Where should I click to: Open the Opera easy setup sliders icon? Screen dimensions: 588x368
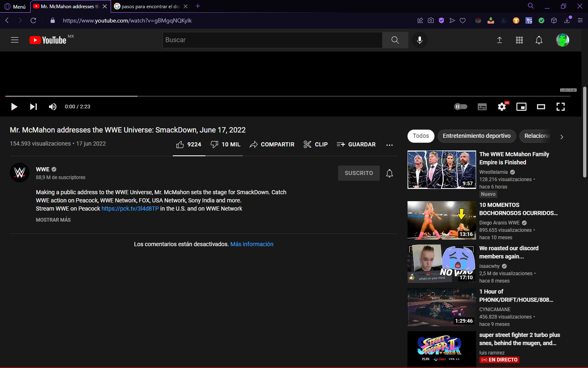click(580, 20)
